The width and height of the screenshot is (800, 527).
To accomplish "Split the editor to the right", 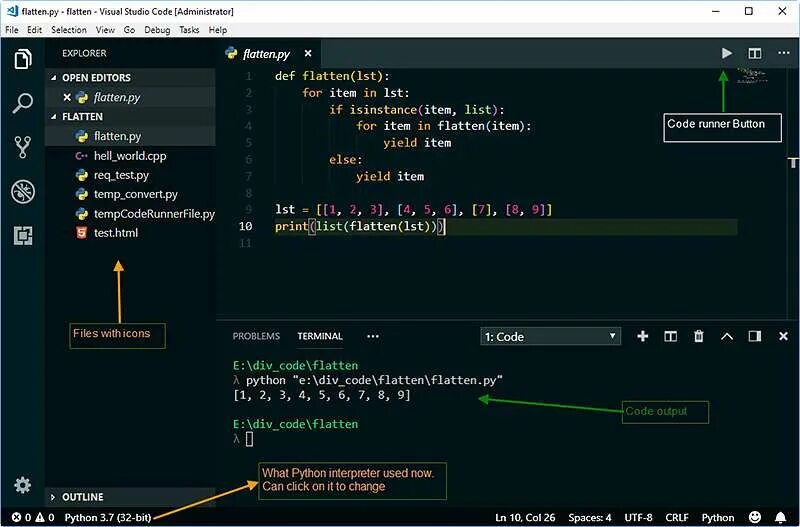I will click(x=755, y=53).
